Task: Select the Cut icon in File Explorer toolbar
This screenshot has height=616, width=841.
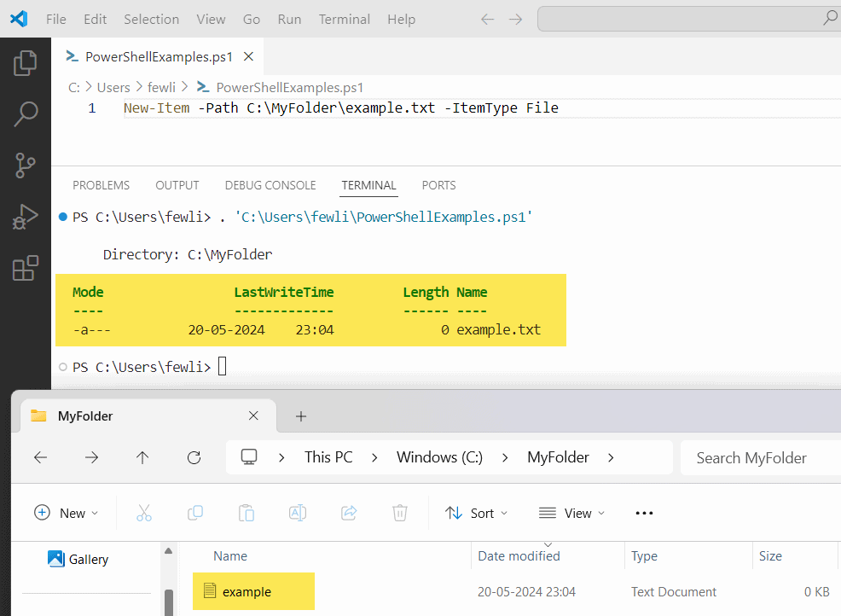Action: pyautogui.click(x=143, y=513)
